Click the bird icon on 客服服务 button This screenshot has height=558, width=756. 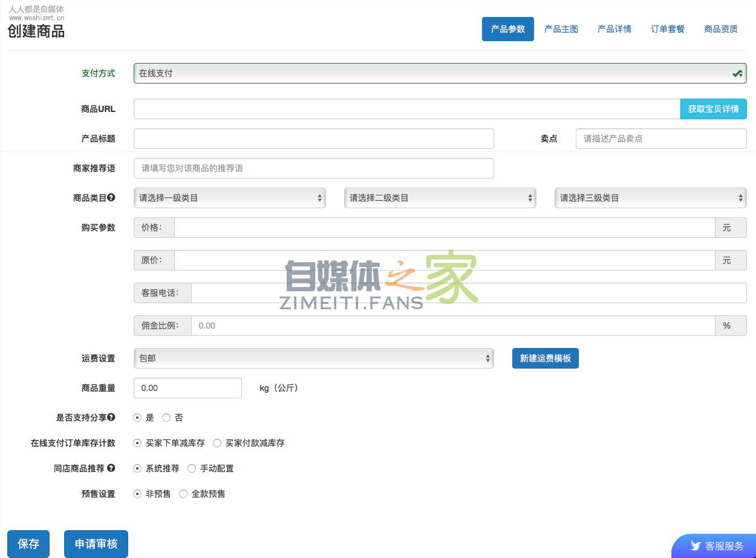(697, 545)
